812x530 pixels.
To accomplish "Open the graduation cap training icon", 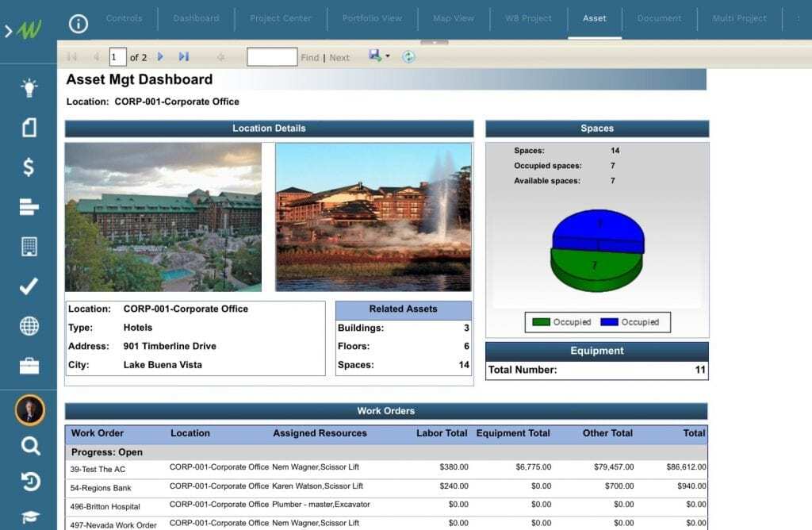I will pyautogui.click(x=30, y=516).
